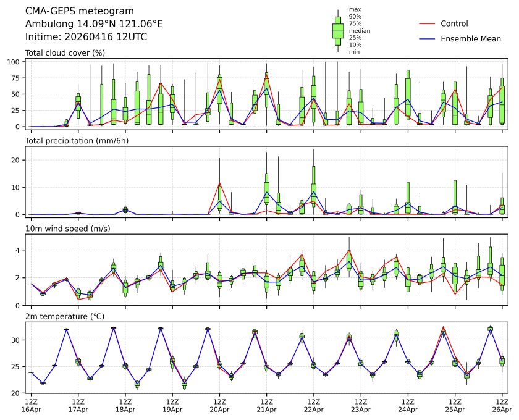Click the 'max' label in the box-plot legend
Viewport: 519px width, 420px height.
pyautogui.click(x=355, y=9)
